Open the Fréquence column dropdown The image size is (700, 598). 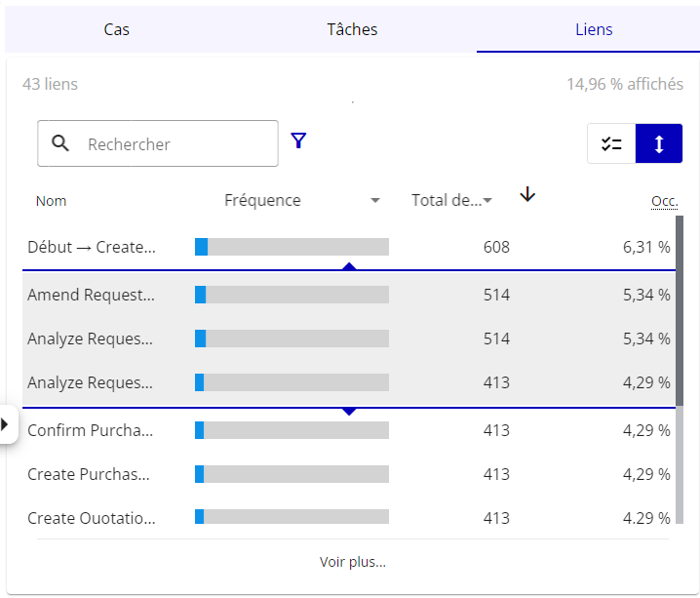(x=375, y=201)
